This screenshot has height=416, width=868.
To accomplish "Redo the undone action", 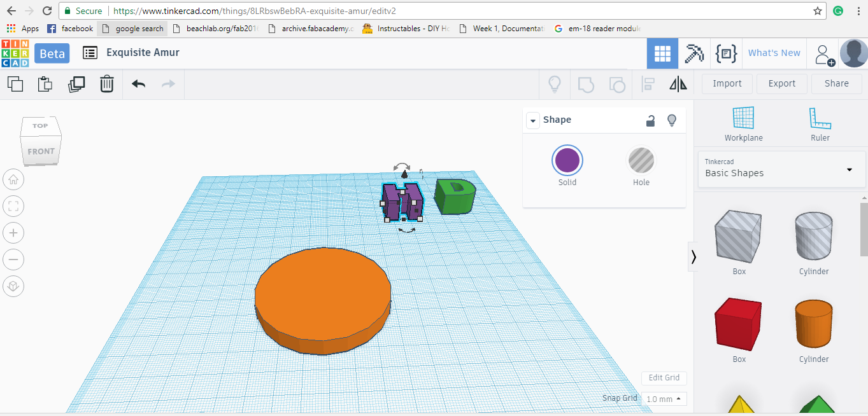I will [x=168, y=83].
